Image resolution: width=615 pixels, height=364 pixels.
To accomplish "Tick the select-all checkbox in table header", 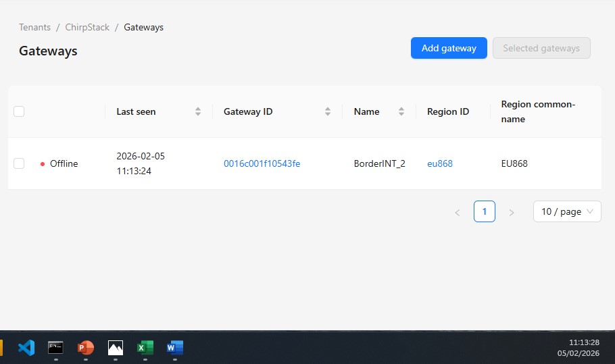I will [x=19, y=111].
